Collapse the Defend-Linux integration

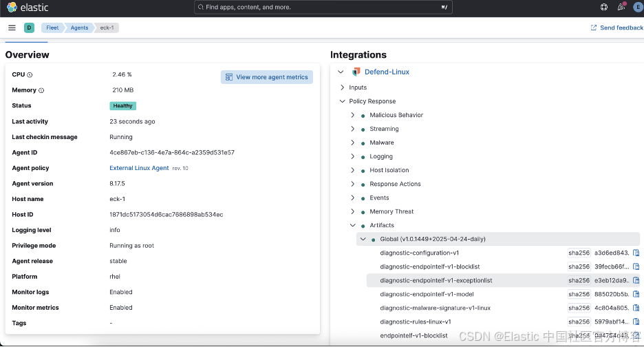pyautogui.click(x=341, y=72)
